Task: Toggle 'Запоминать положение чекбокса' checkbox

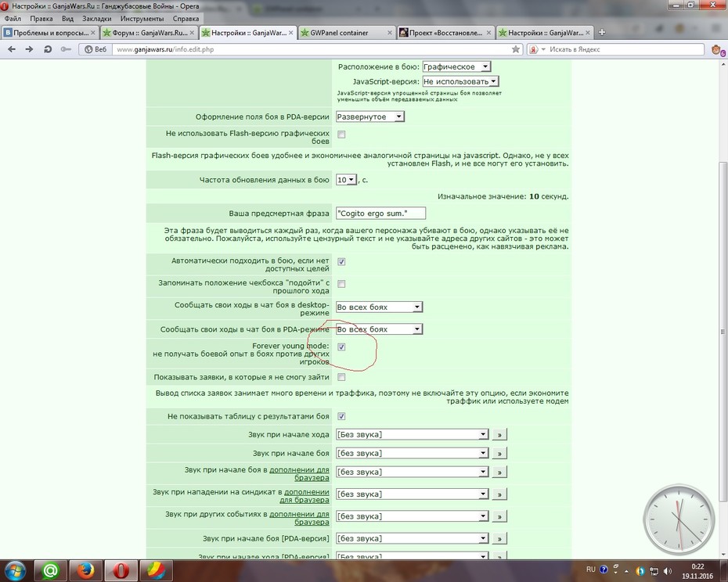Action: (x=341, y=284)
